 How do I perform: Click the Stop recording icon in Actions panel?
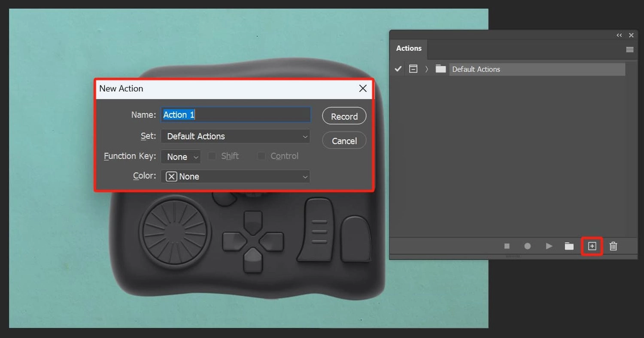point(507,246)
